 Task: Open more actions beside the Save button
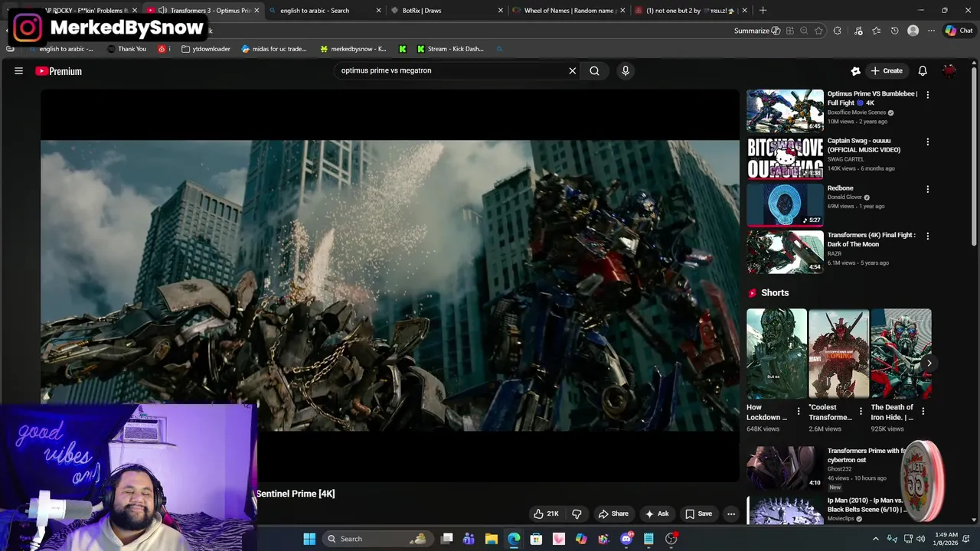pos(731,514)
